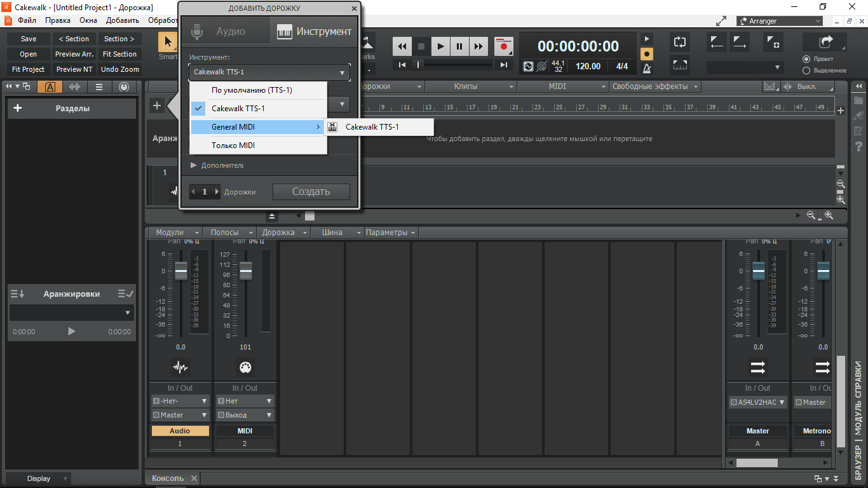This screenshot has width=868, height=488.
Task: Open the Свободные эффекты menu
Action: [654, 86]
